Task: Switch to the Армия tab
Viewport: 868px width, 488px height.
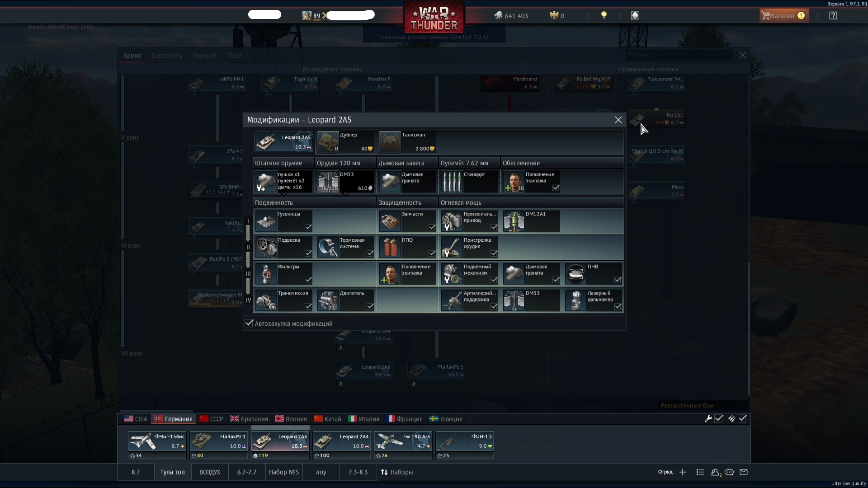Action: 132,56
